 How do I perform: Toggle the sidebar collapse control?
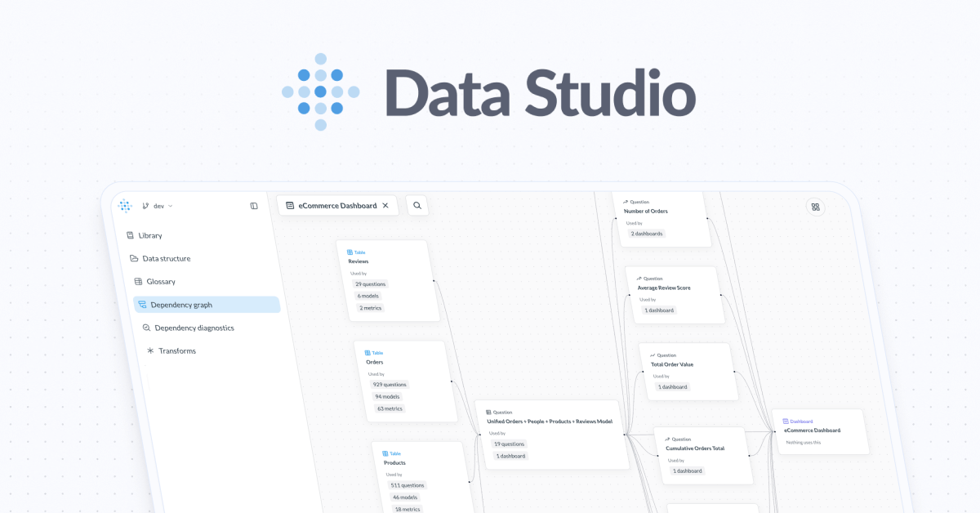coord(253,206)
